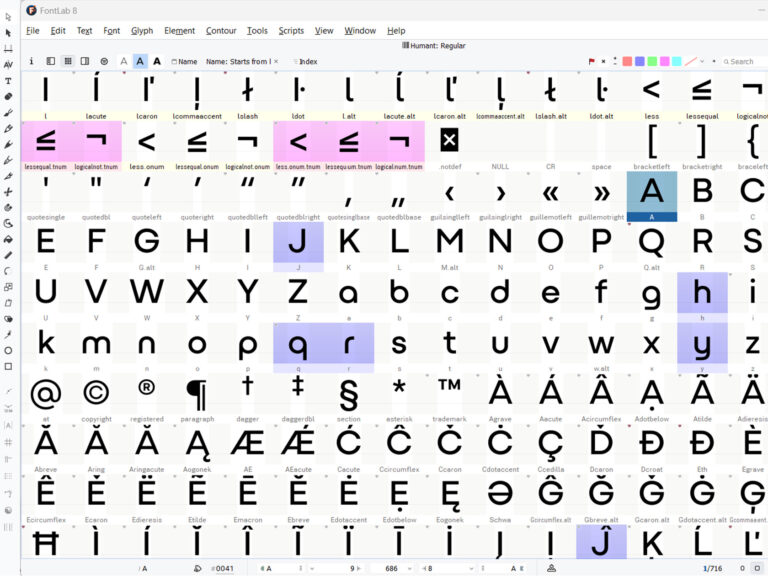Expand the dropdown arrow after color swatches
The width and height of the screenshot is (768, 576).
pos(703,61)
